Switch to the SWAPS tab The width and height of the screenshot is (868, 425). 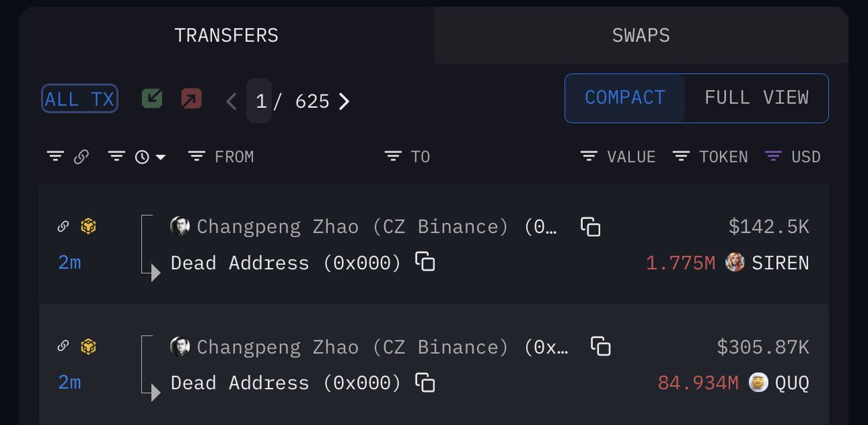641,35
